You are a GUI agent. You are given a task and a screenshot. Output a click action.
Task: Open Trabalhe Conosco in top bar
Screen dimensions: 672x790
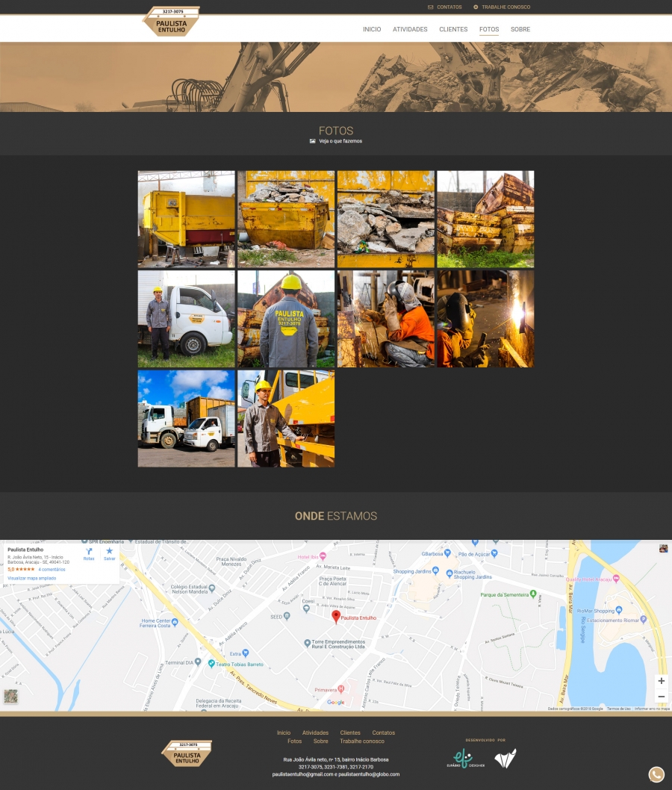tap(502, 7)
